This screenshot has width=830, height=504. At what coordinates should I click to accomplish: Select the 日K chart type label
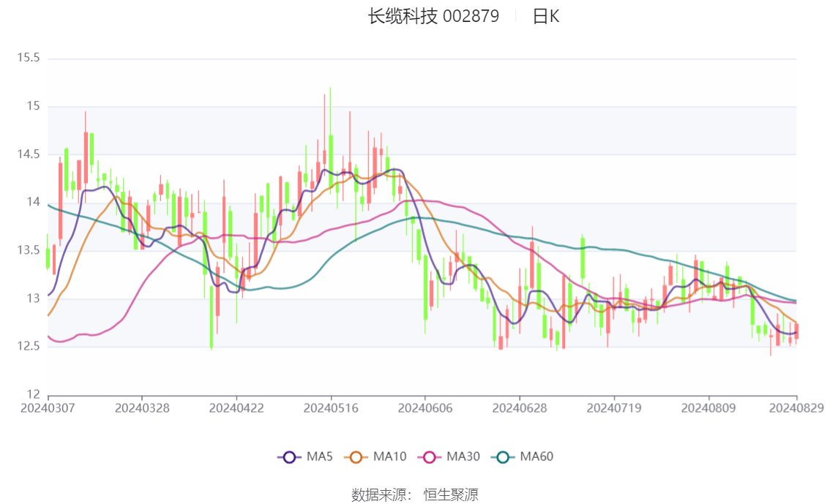point(545,17)
